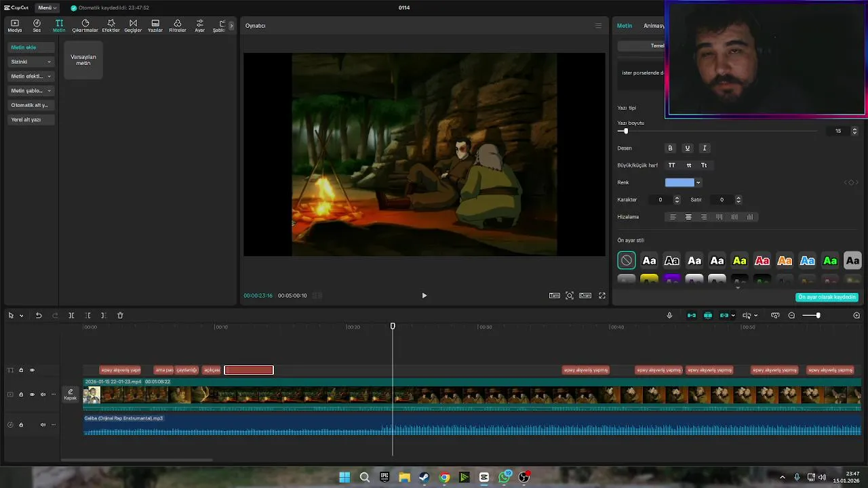Open the Renk color dropdown arrow
868x488 pixels.
[698, 182]
